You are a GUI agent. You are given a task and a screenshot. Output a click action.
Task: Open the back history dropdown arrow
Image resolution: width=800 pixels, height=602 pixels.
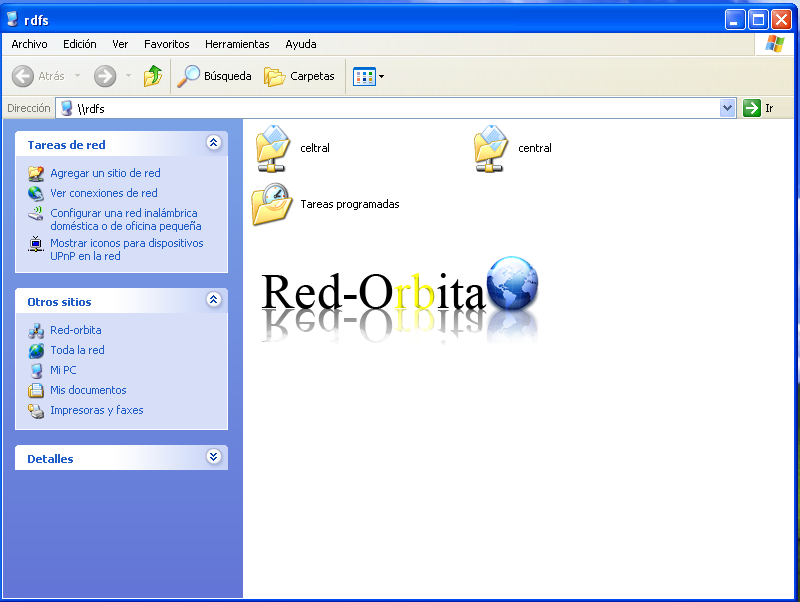(x=78, y=76)
